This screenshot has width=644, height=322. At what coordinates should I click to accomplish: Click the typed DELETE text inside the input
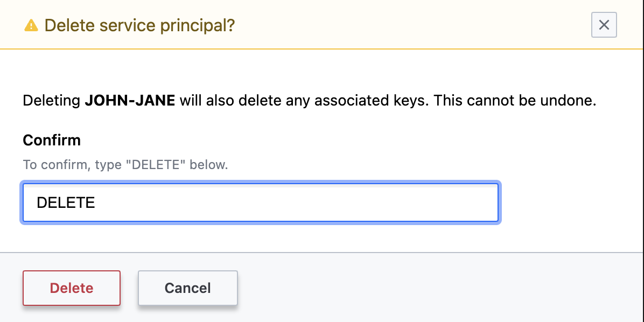[66, 202]
